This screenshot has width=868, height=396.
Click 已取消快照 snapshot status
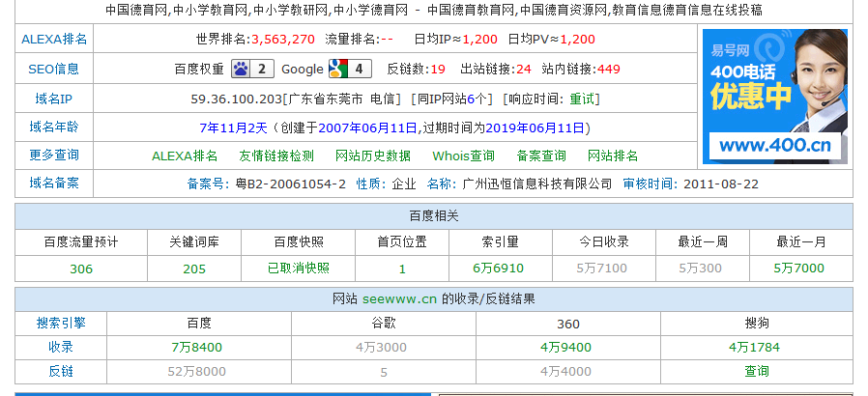[x=299, y=269]
